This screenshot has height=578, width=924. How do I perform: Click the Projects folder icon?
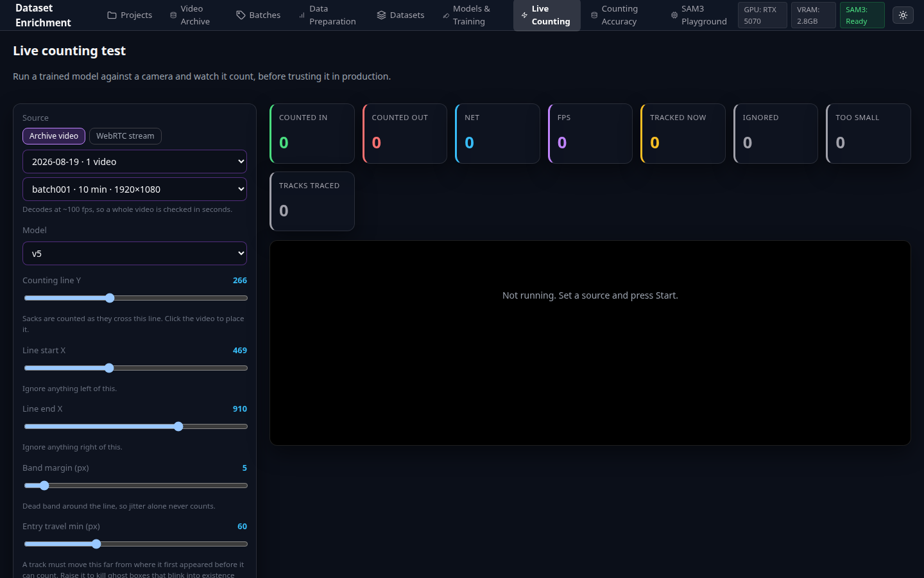point(112,15)
